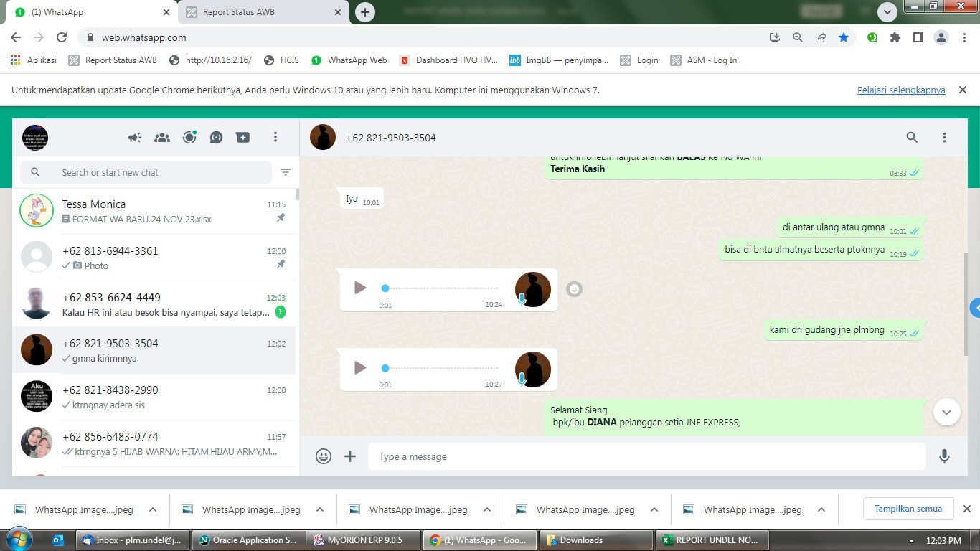This screenshot has width=980, height=551.
Task: Dismiss the Chrome update notification bar
Action: [x=963, y=90]
